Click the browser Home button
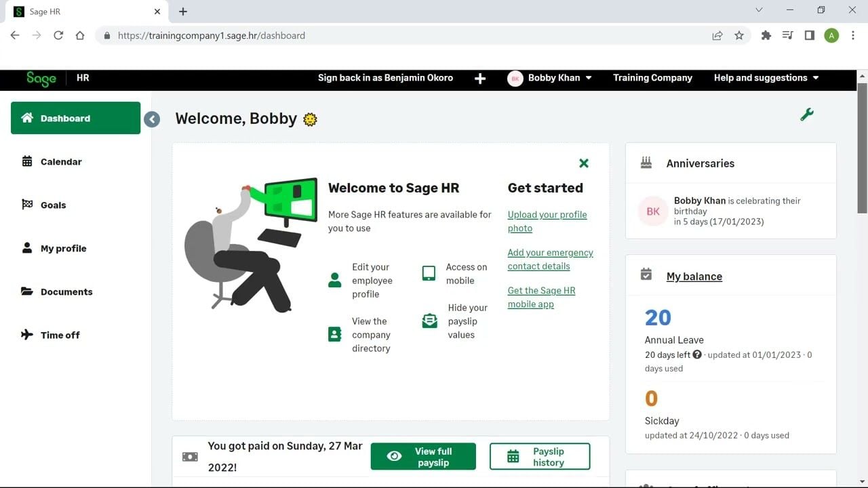 coord(80,35)
